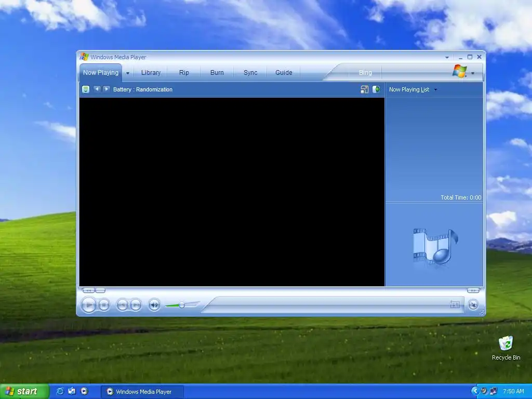Click the Total Time: 0:00 text
532x399 pixels.
(x=461, y=197)
